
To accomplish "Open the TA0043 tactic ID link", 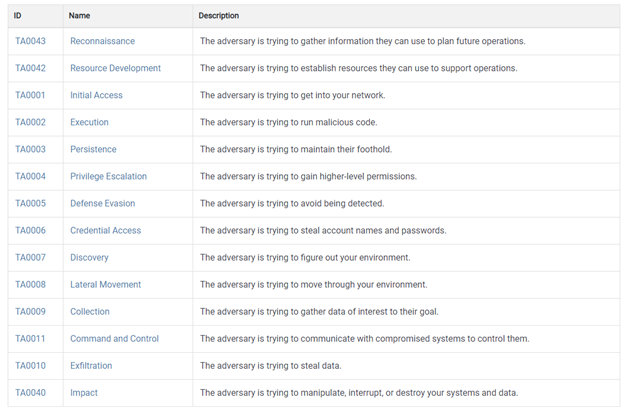I will [x=28, y=41].
